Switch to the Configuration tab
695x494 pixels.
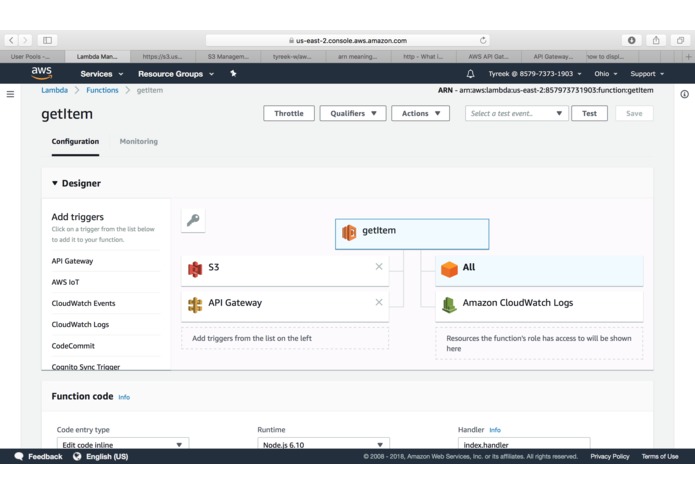tap(75, 142)
